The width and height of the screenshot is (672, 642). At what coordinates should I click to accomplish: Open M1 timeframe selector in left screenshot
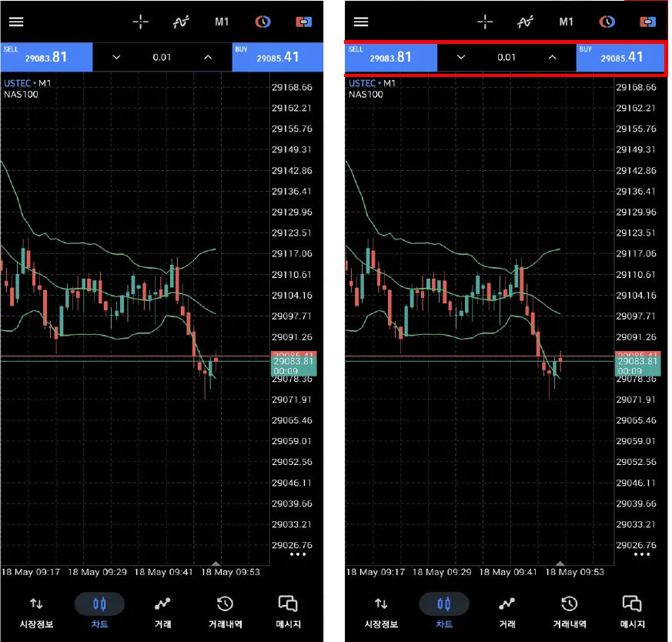pyautogui.click(x=222, y=22)
